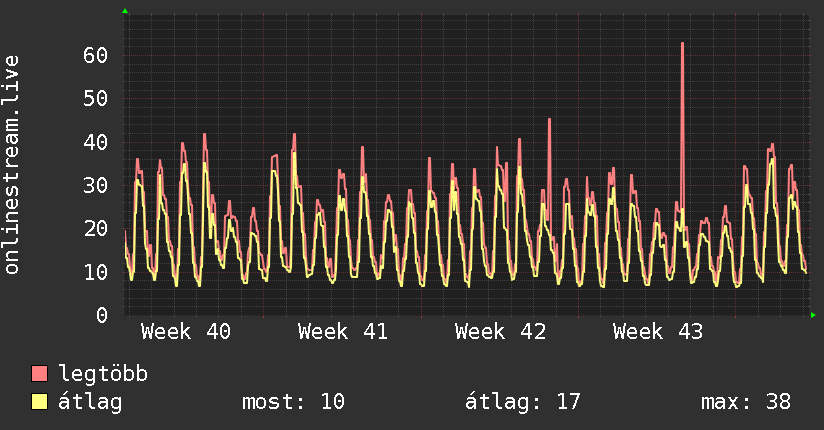
Task: Click the 30 y-axis tick label
Action: point(96,185)
